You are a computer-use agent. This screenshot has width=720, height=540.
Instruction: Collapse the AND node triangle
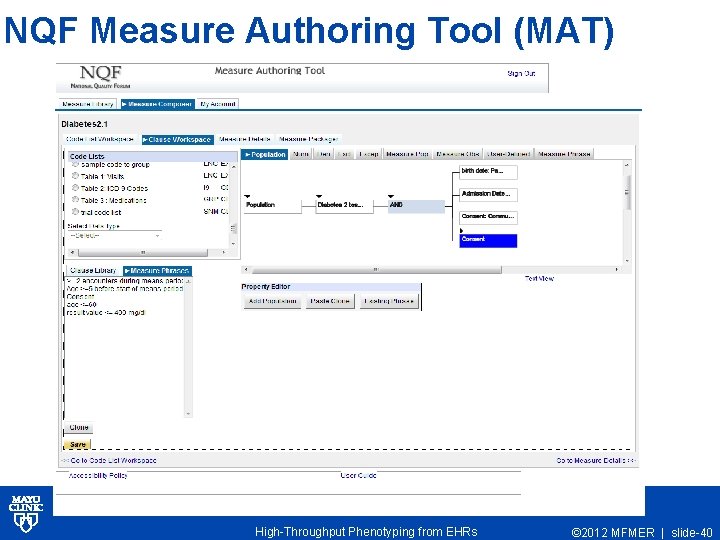[x=391, y=196]
